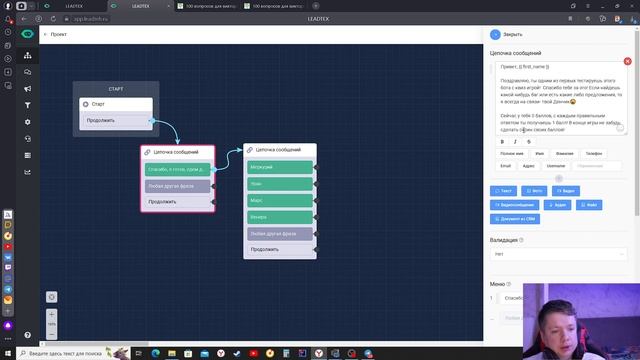Zoom in the canvas with plus button
This screenshot has height=360, width=640.
(x=51, y=314)
